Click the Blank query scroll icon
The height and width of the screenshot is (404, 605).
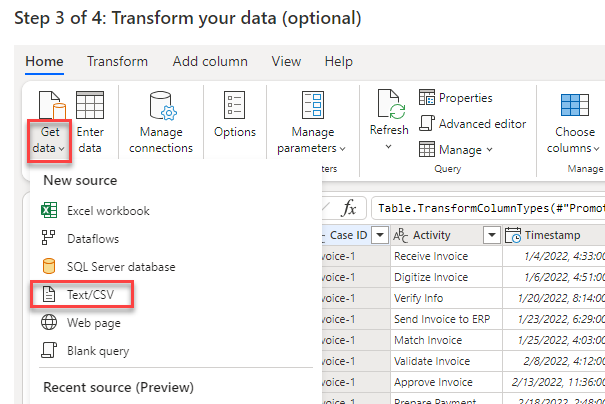(49, 350)
